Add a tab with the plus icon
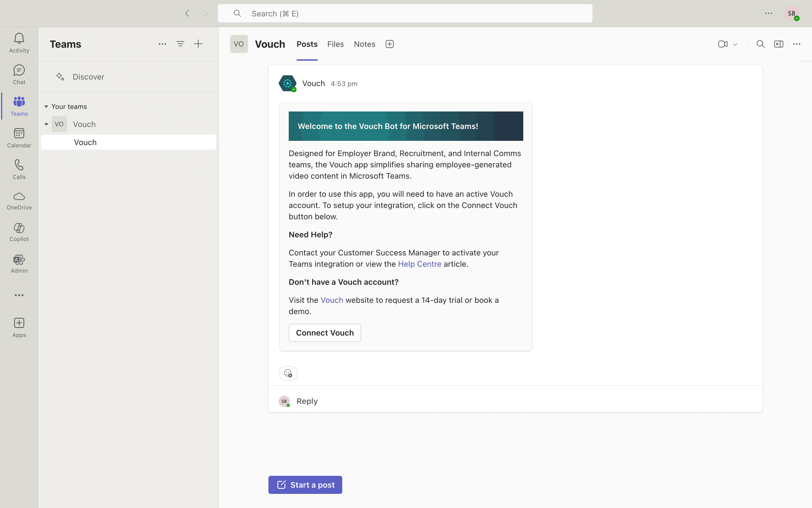Screen dimensions: 812x508 click(x=390, y=44)
